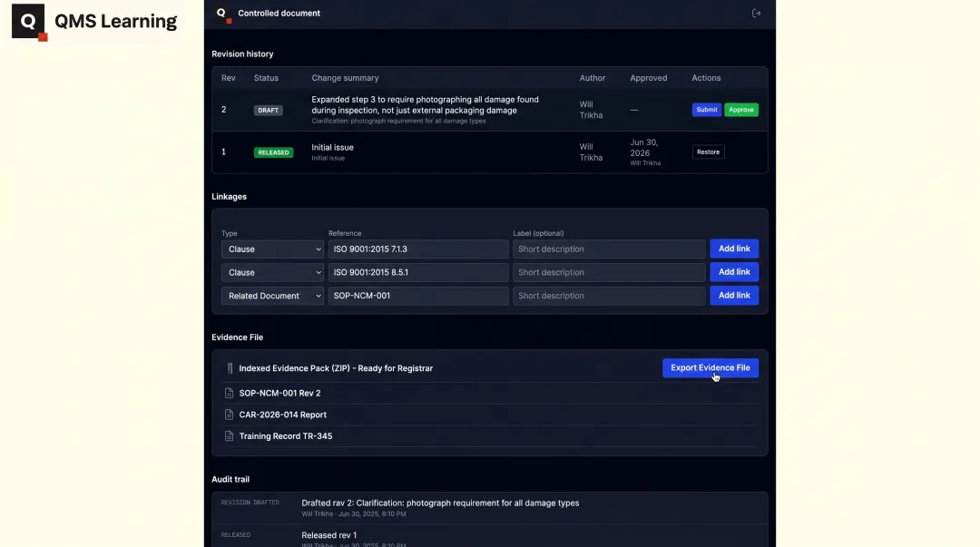Viewport: 980px width, 547px height.
Task: Click the Q logo beside Controlled document
Action: tap(222, 15)
